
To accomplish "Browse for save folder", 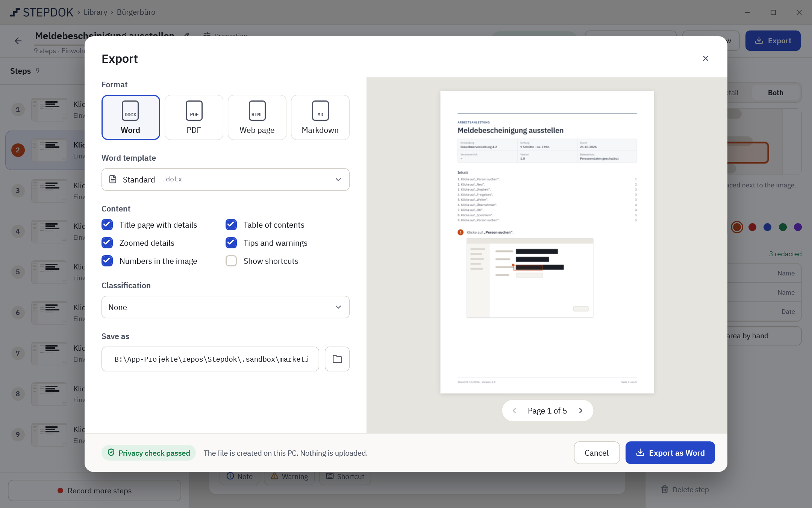I will click(x=337, y=359).
